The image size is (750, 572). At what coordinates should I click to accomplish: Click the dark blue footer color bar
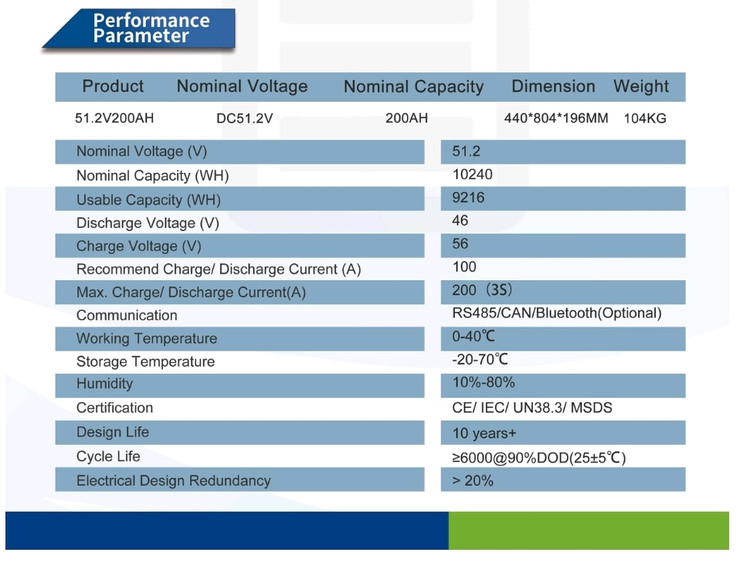click(x=226, y=530)
